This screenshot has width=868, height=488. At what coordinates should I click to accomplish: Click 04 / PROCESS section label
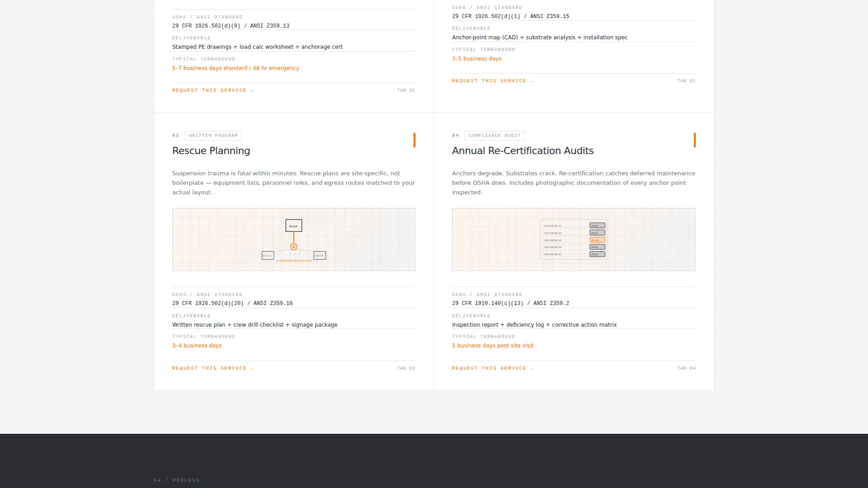(176, 480)
